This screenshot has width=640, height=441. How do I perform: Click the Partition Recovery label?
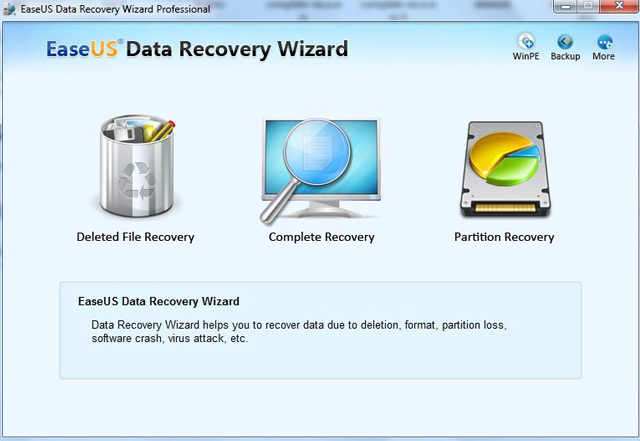(x=504, y=237)
